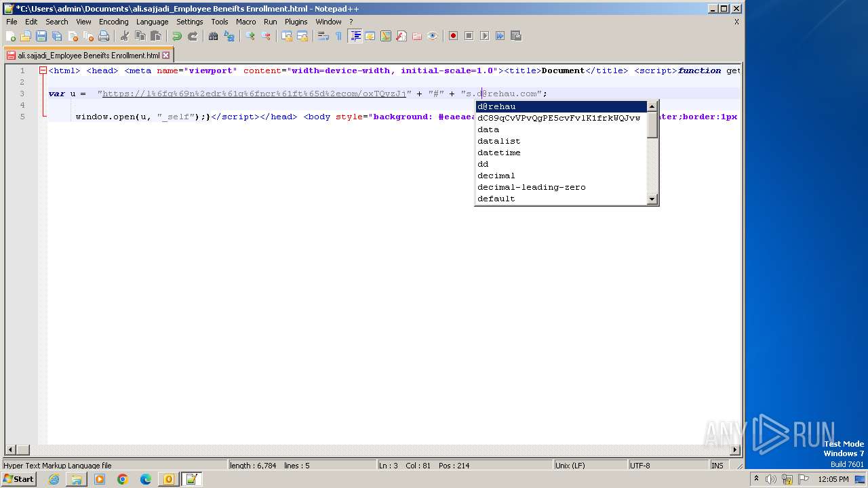Open the Edit menu
This screenshot has height=488, width=868.
point(31,22)
